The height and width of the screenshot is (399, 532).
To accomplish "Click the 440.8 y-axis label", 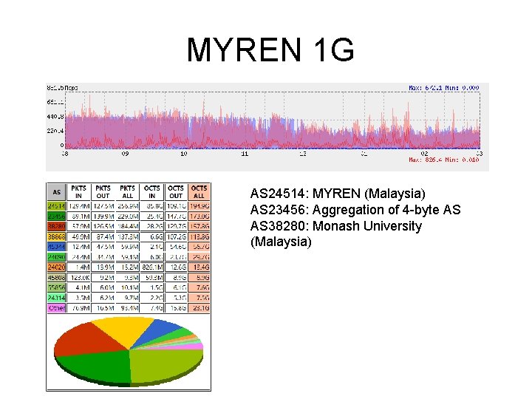I will point(55,117).
